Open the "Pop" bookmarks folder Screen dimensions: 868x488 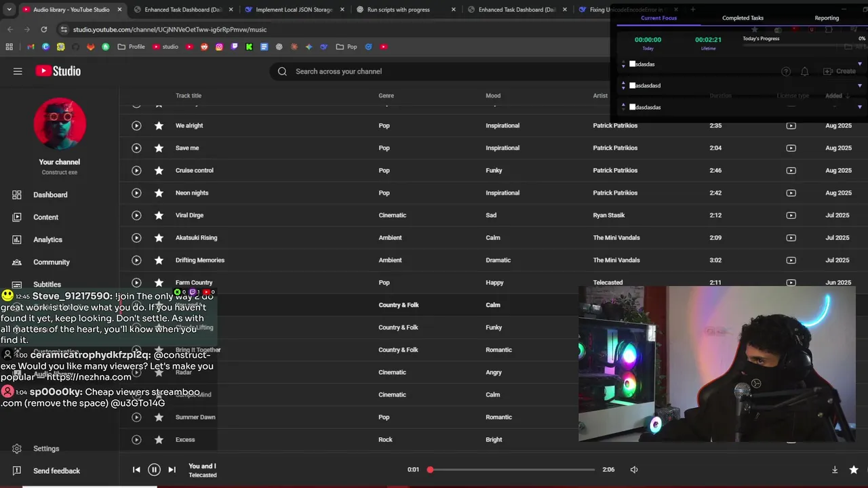[347, 47]
